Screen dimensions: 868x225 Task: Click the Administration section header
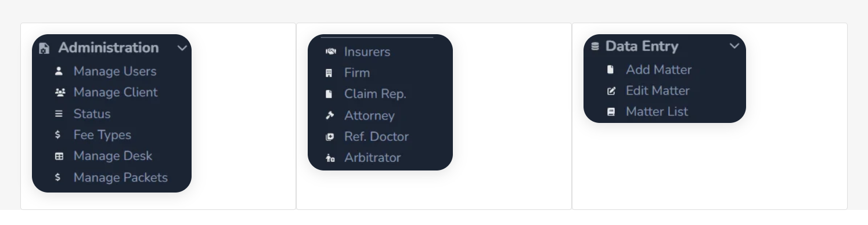point(109,48)
